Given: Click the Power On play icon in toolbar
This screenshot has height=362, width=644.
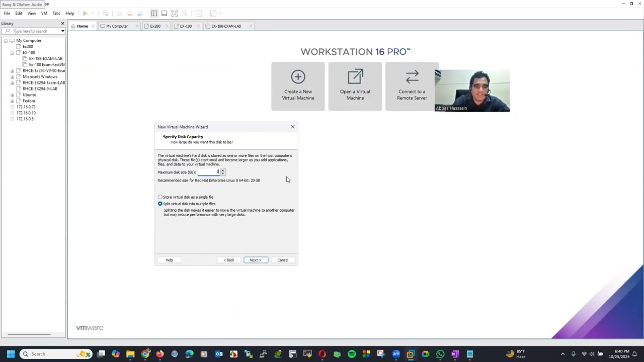Looking at the screenshot, I should (85, 13).
